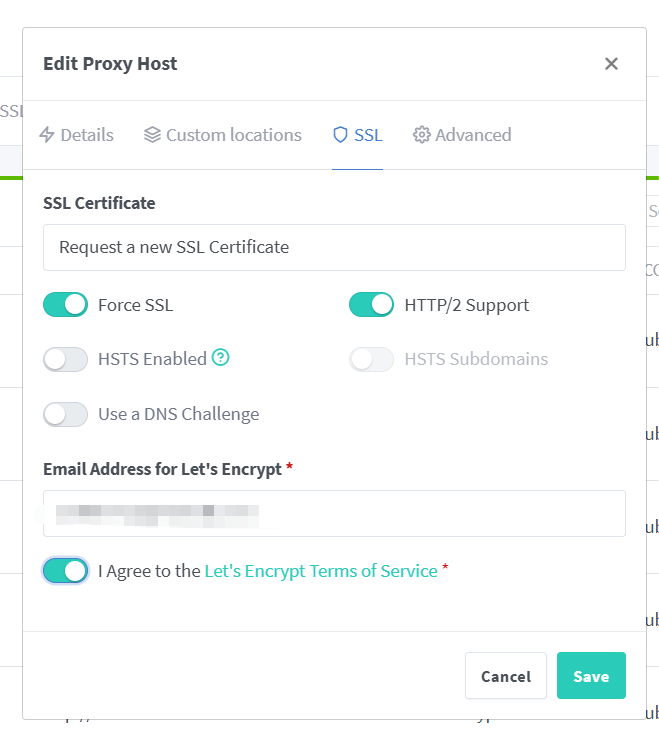Open the Let's Encrypt Terms of Service link
The image size is (659, 740).
click(321, 571)
